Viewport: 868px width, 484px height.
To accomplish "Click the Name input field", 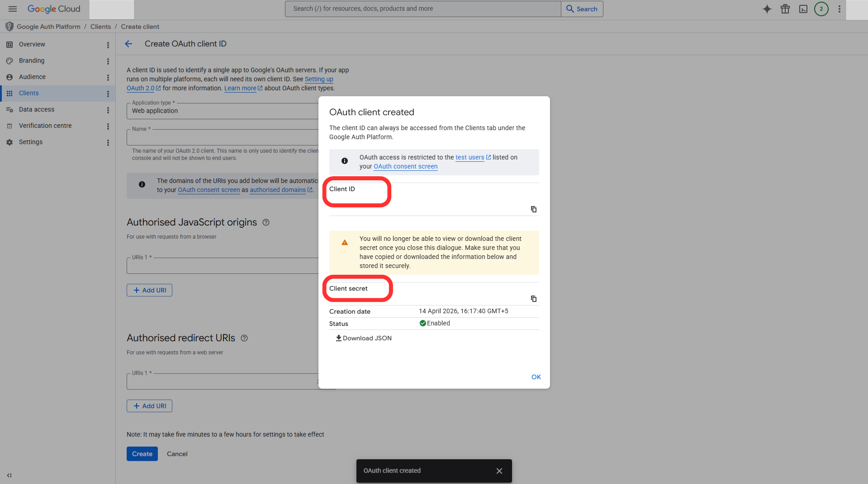I will click(x=223, y=137).
